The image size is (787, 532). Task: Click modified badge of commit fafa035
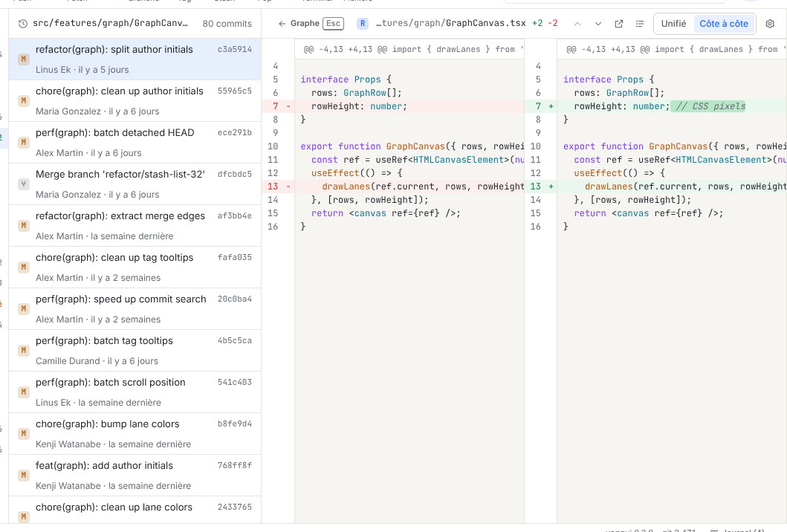[x=23, y=267]
